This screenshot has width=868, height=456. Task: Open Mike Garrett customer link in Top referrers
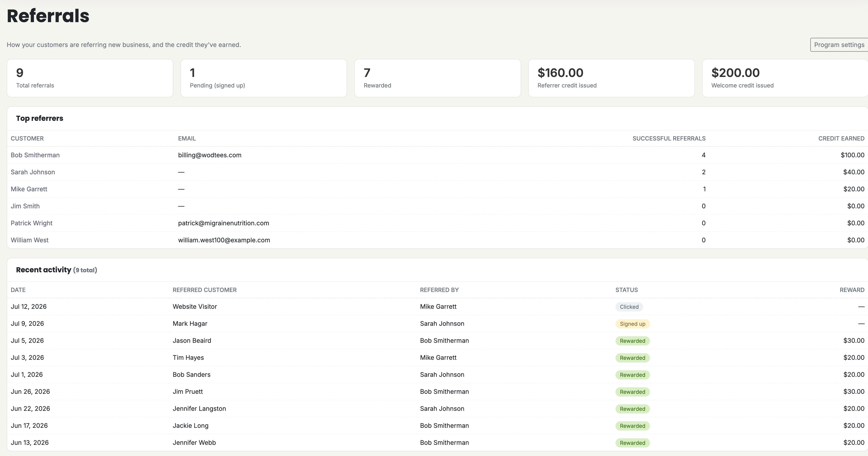pyautogui.click(x=29, y=189)
